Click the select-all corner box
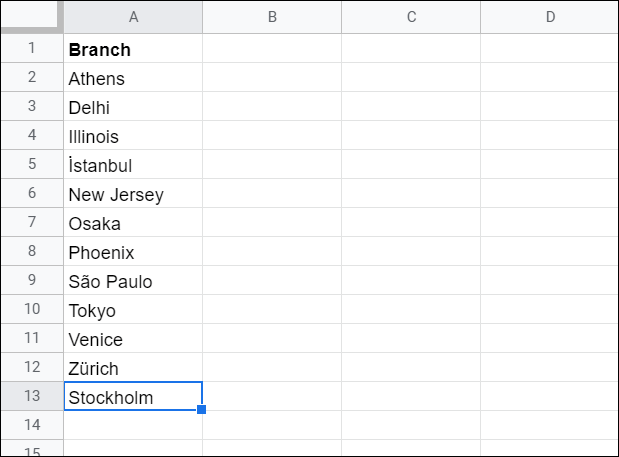The image size is (619, 457). pos(32,17)
